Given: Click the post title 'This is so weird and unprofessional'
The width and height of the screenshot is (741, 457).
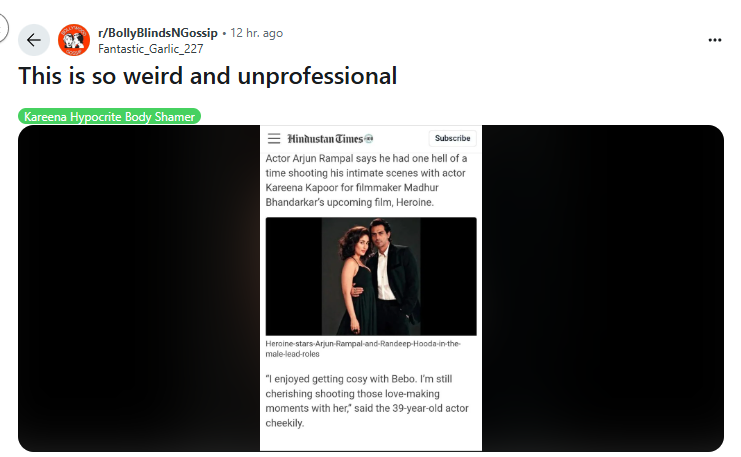Looking at the screenshot, I should (207, 76).
